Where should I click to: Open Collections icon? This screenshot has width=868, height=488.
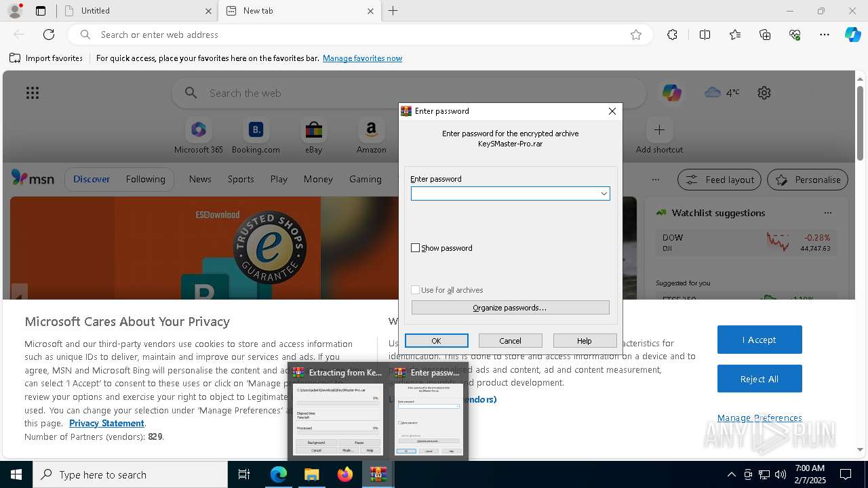tap(765, 35)
